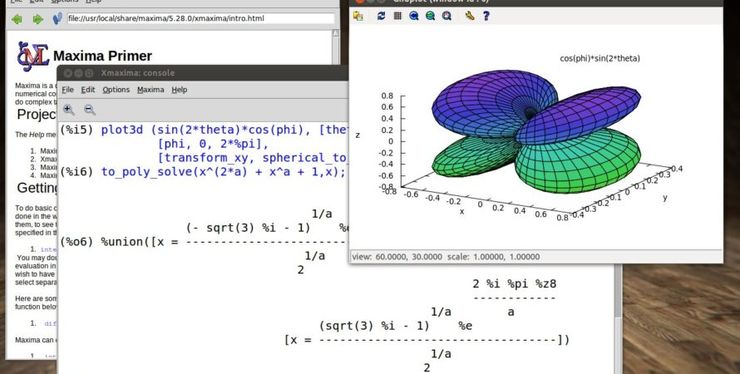The width and height of the screenshot is (740, 374).
Task: Open gnuplot help question mark icon
Action: (486, 16)
